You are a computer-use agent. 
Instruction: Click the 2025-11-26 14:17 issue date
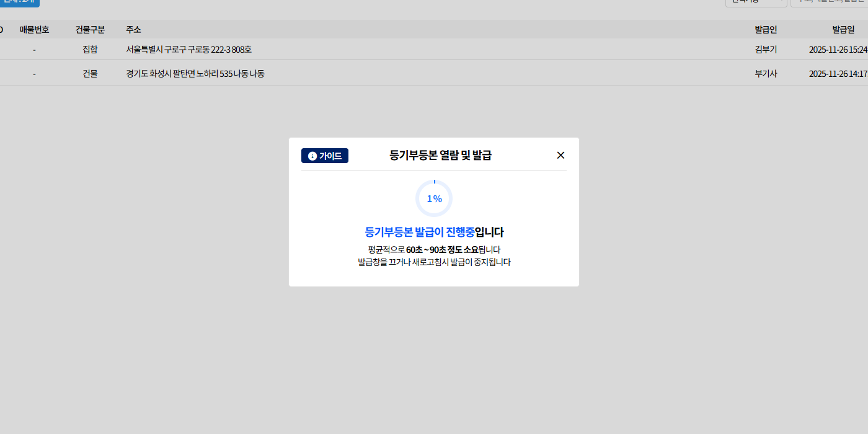[x=838, y=74]
